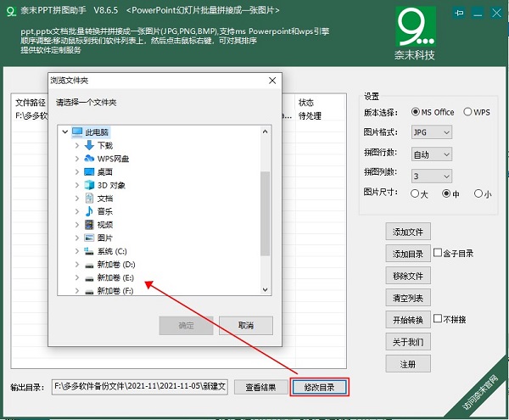The width and height of the screenshot is (509, 420).
Task: Click the 下载 download arrow icon
Action: tap(89, 145)
